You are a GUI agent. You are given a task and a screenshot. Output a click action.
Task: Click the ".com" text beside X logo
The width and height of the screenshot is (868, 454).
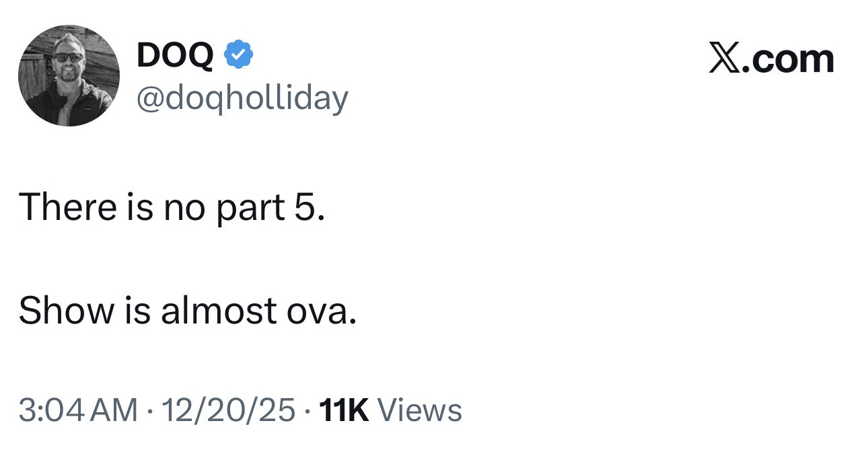[x=787, y=59]
